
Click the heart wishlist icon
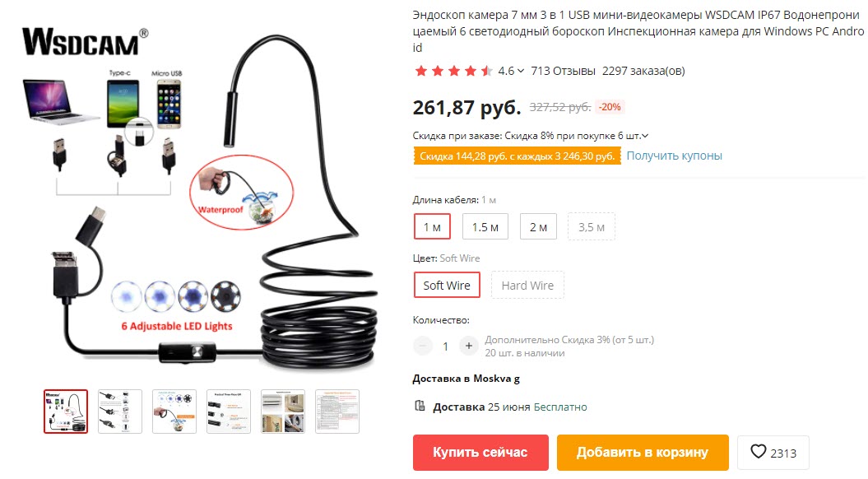point(758,451)
